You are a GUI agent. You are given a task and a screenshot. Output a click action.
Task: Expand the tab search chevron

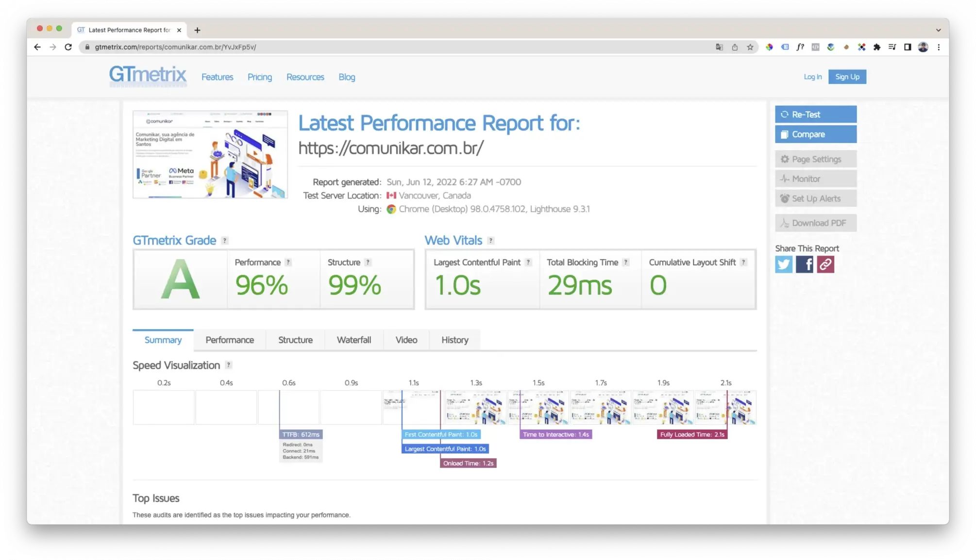coord(939,30)
